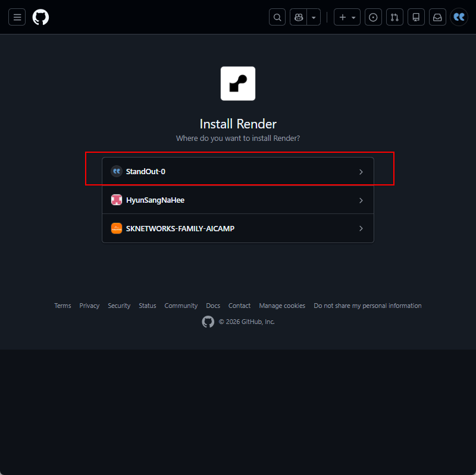Click the footer GitHub logo icon
The height and width of the screenshot is (475, 476).
tap(208, 322)
